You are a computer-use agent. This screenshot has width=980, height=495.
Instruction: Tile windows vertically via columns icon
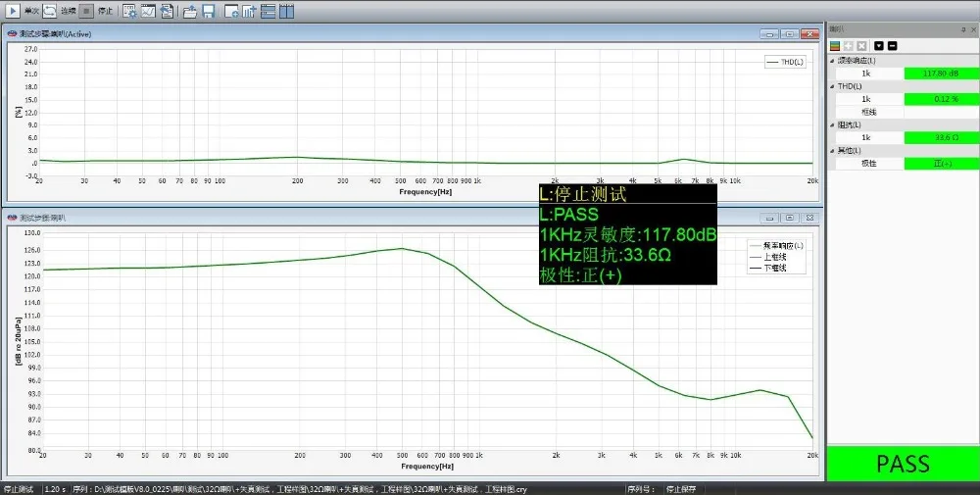coord(286,11)
